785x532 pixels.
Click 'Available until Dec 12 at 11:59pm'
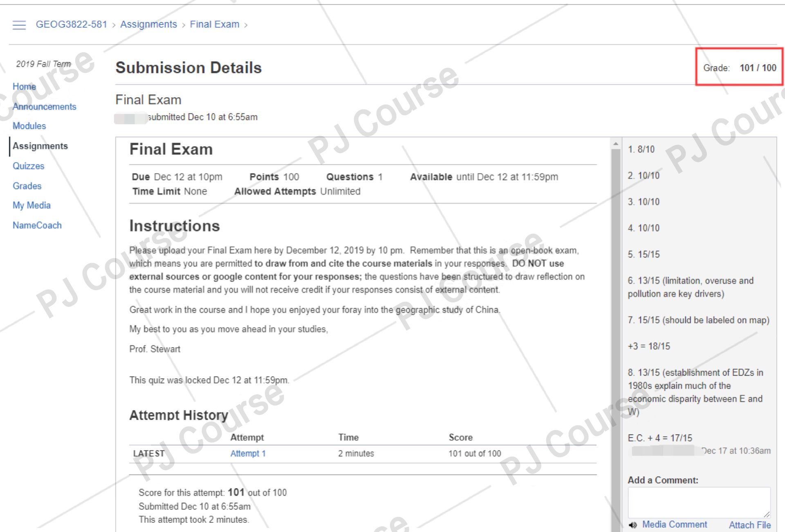tap(484, 177)
